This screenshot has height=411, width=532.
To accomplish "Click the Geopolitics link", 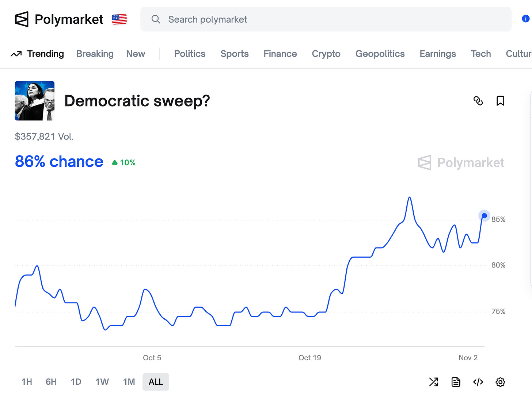I will pos(380,54).
